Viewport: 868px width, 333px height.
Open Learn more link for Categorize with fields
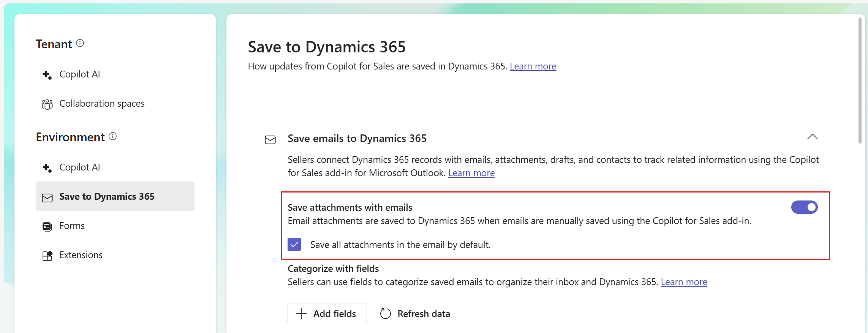pos(684,282)
